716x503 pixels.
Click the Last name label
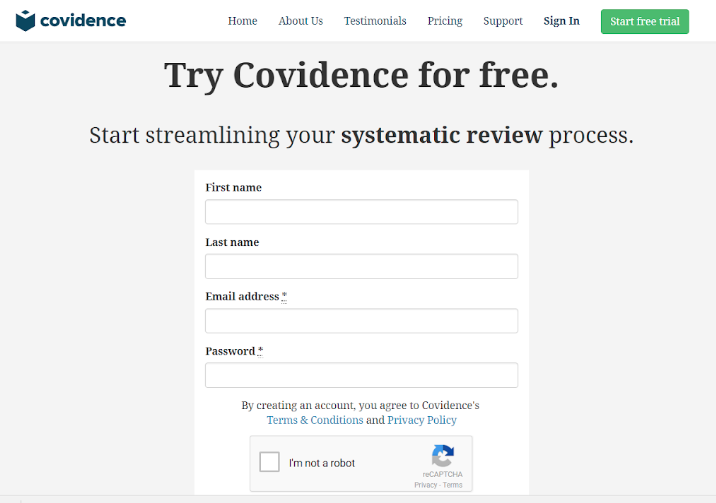[x=232, y=242]
